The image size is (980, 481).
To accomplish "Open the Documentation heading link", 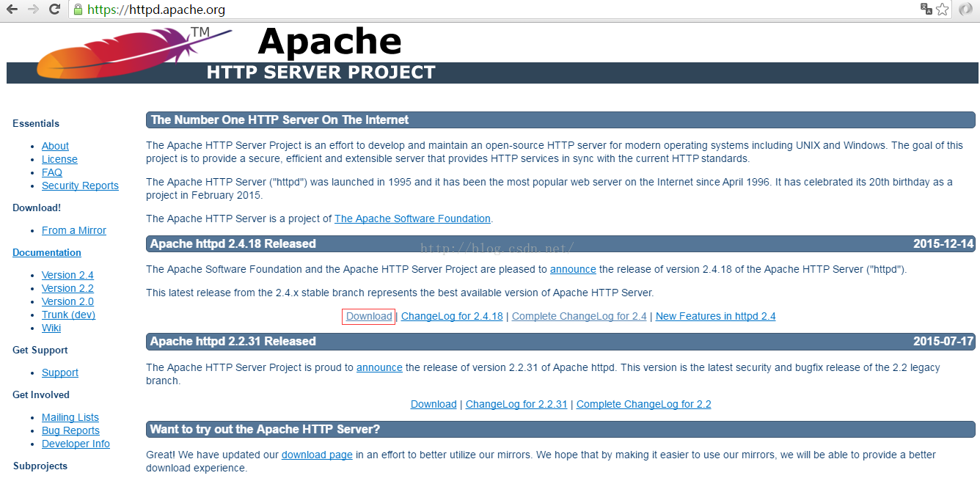I will [47, 252].
